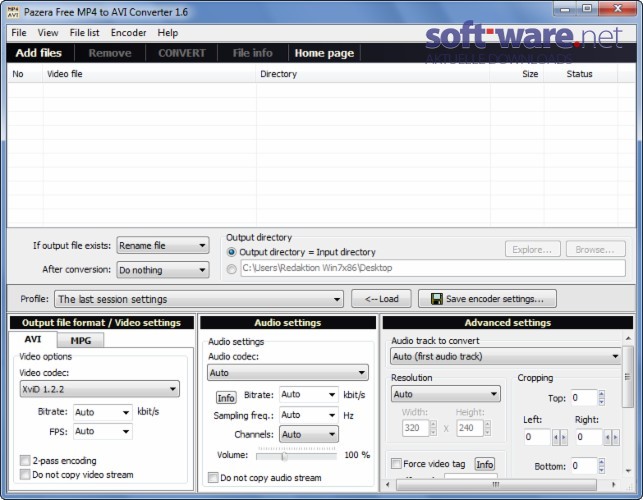643x500 pixels.
Task: Click the cropping Right value field
Action: (x=589, y=437)
